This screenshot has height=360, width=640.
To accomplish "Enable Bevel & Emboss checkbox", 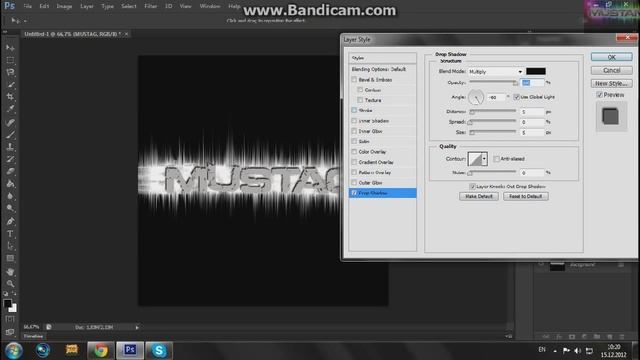I will [x=354, y=80].
